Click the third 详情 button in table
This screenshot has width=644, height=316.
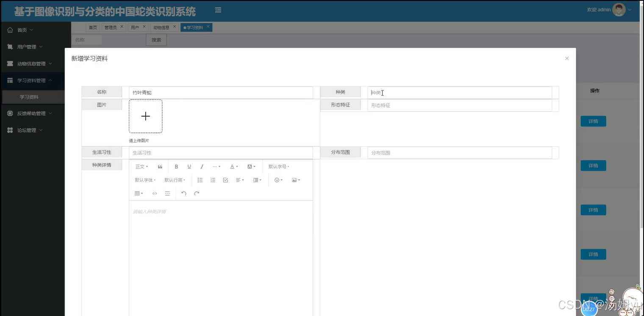point(593,210)
